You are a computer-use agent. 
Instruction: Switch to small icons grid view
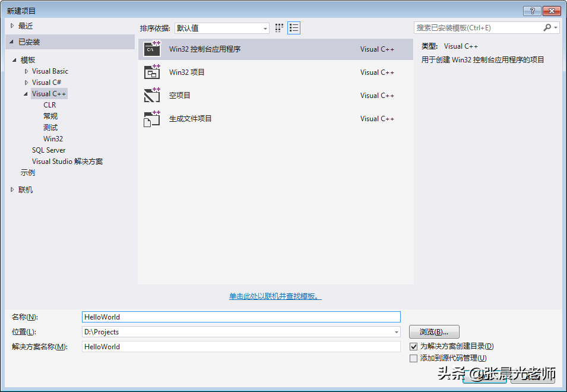[279, 28]
